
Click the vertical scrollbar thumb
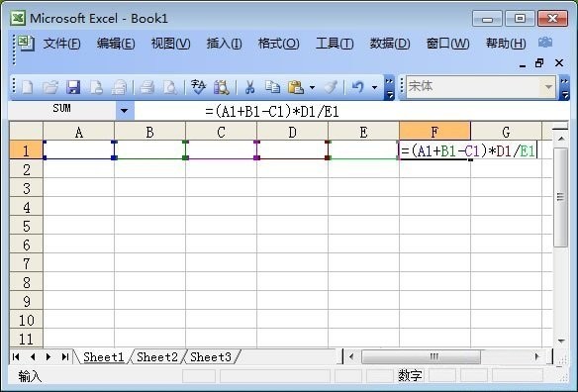pos(560,197)
